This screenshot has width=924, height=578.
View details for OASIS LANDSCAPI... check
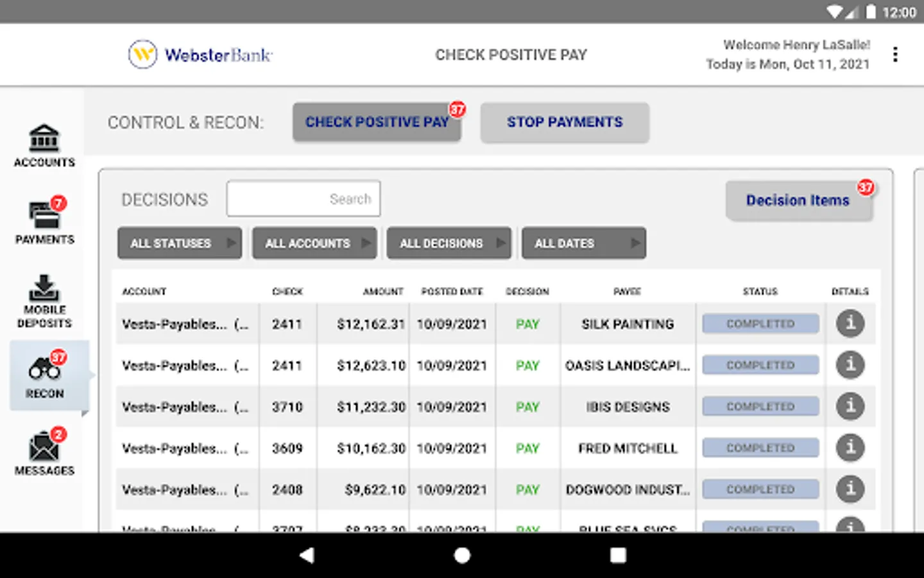click(850, 365)
